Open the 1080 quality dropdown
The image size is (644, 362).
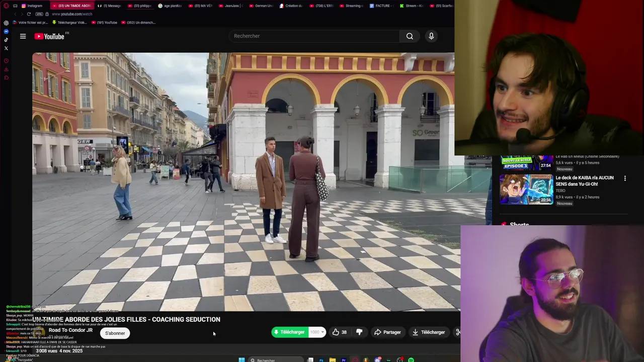pyautogui.click(x=316, y=332)
